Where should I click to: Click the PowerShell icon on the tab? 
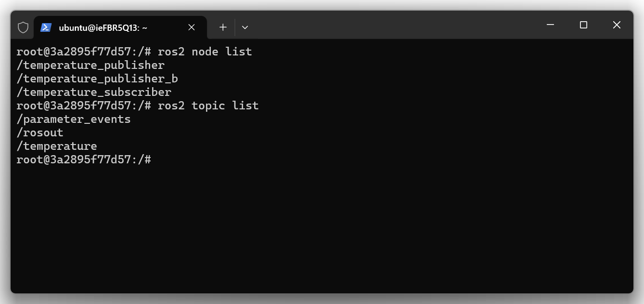[x=46, y=27]
